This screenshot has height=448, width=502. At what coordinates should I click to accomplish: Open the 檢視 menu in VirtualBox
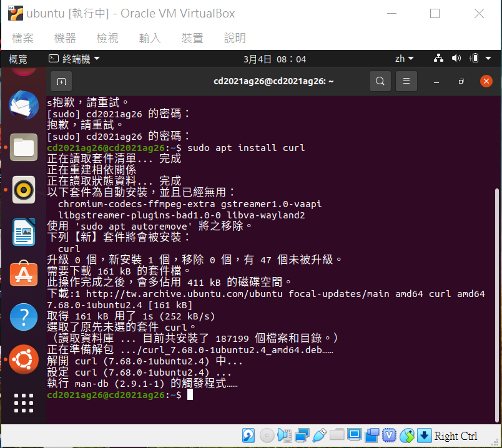(x=107, y=38)
